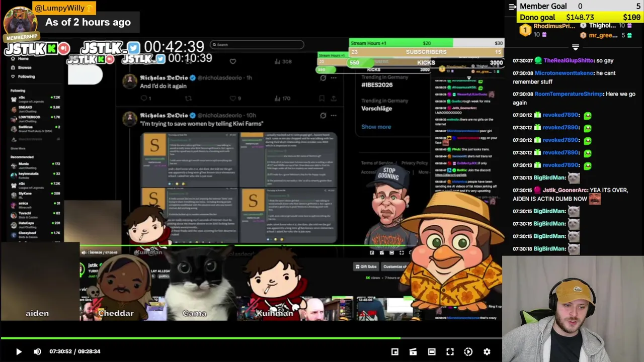This screenshot has height=362, width=644.
Task: Click the Gift Subs button in inner stream
Action: point(366,266)
